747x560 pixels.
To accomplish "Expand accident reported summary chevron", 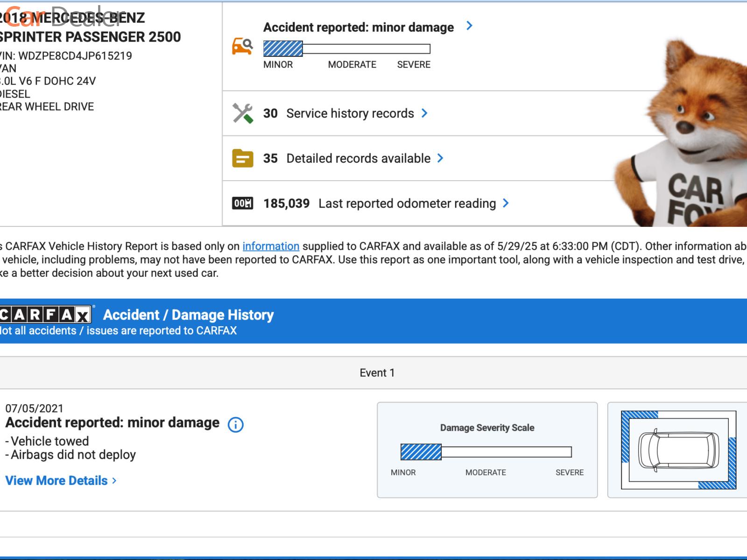I will (x=469, y=26).
